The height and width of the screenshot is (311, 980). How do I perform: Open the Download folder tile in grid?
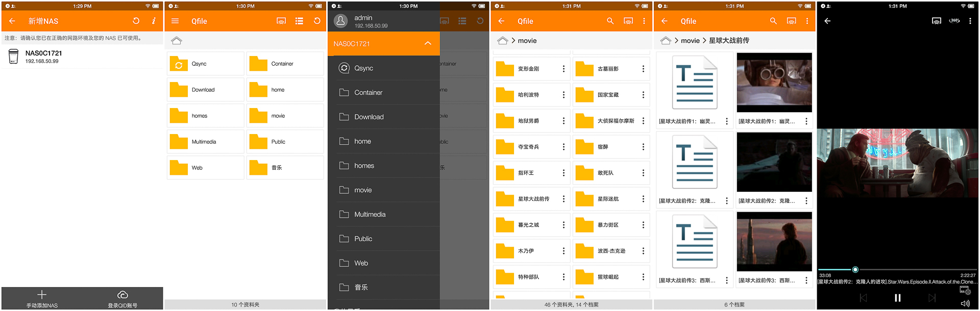pos(206,90)
